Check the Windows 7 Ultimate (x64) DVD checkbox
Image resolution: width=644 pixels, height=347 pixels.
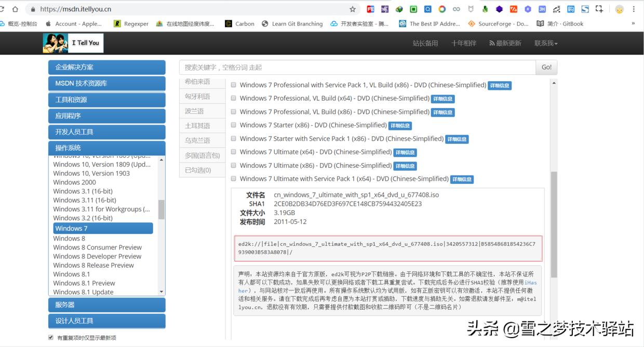(233, 152)
